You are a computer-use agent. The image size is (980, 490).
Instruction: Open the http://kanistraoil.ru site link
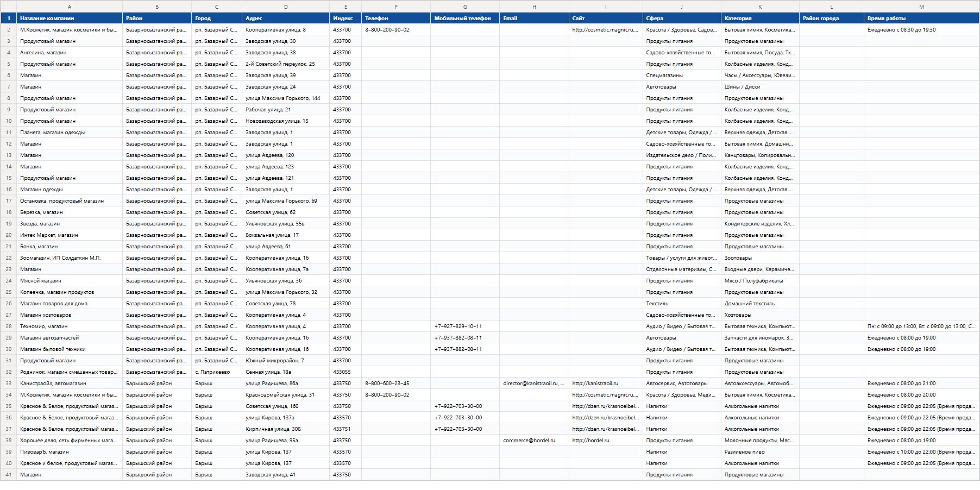[x=606, y=384]
